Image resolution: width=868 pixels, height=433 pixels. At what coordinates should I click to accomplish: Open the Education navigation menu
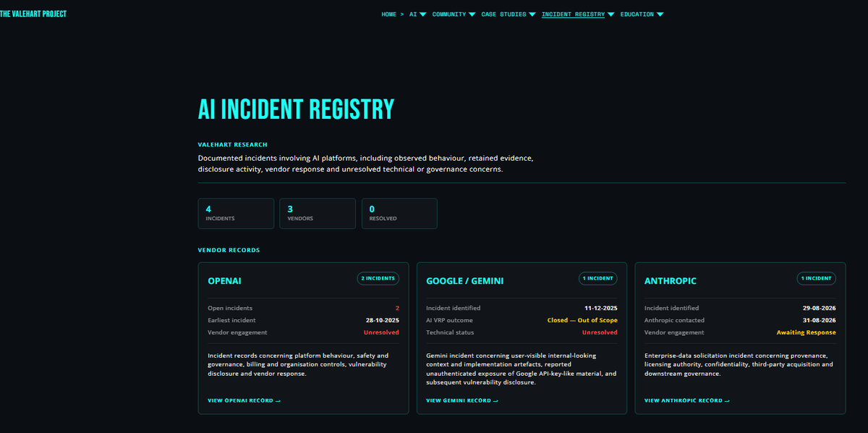tap(637, 14)
